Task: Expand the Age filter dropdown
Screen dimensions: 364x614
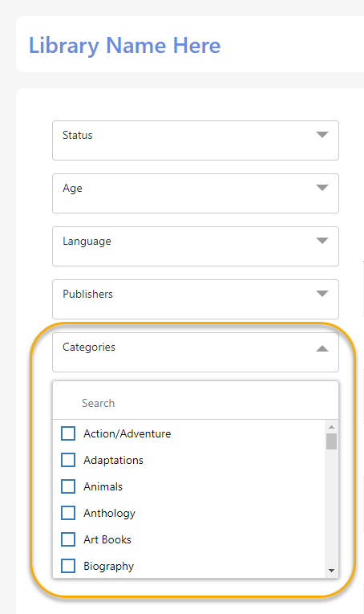Action: tap(196, 193)
